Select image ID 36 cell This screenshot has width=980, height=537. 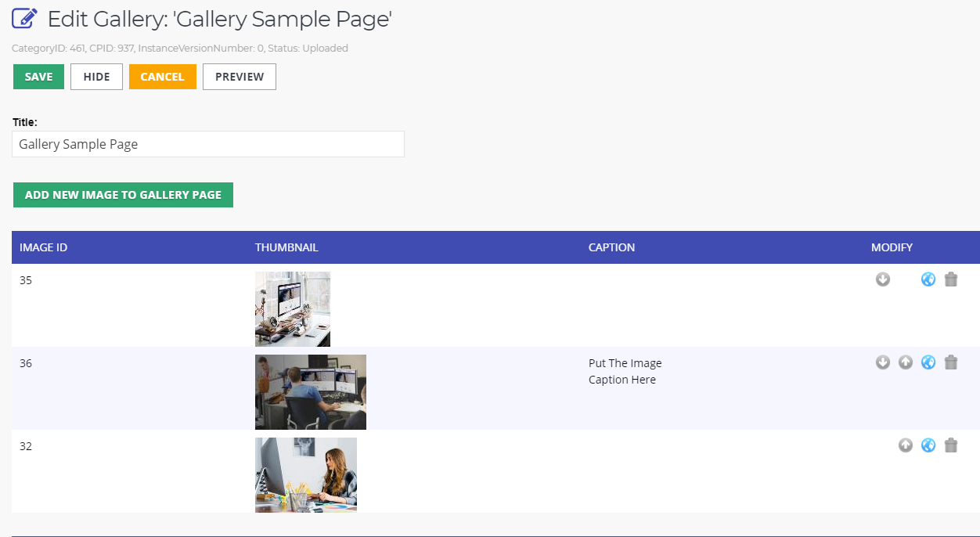pos(26,363)
